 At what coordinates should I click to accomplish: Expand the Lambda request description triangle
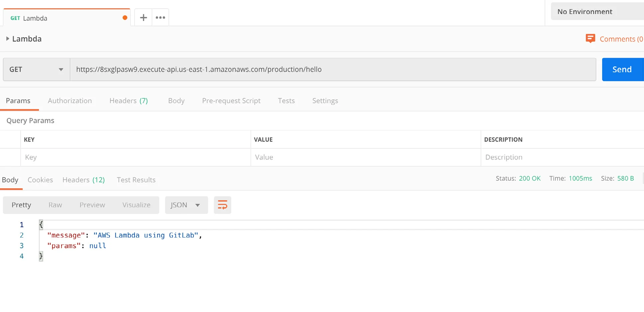click(8, 39)
